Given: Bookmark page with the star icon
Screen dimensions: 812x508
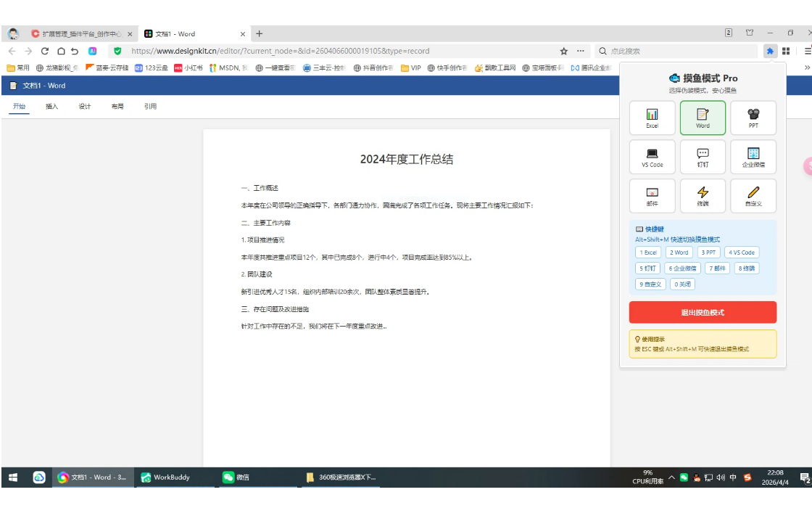Looking at the screenshot, I should coord(563,51).
